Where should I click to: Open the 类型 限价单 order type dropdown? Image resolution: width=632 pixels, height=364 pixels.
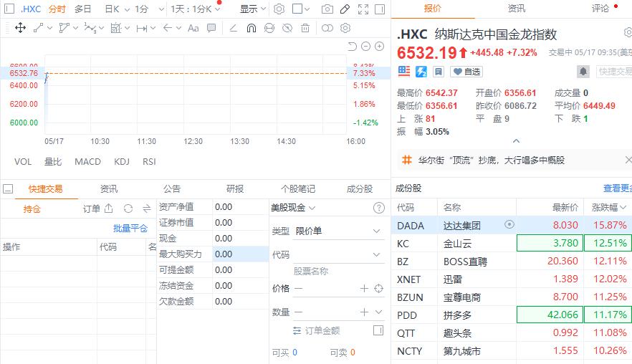click(x=337, y=231)
